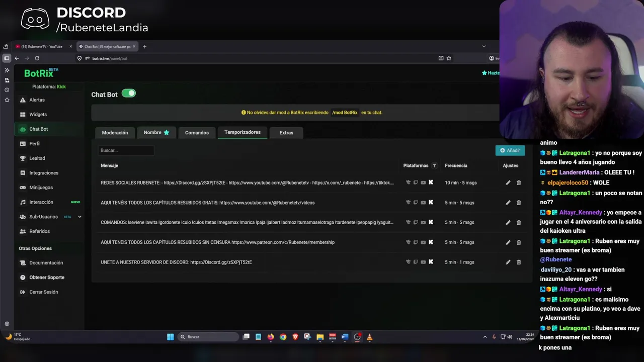Toggle the browser sidebar panel
Image resolution: width=644 pixels, height=362 pixels.
point(7,58)
